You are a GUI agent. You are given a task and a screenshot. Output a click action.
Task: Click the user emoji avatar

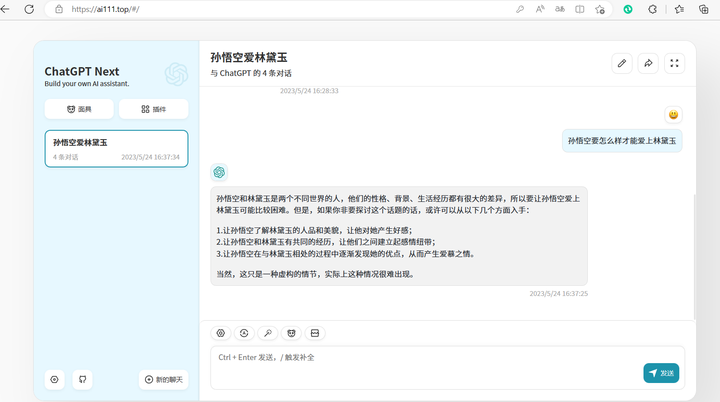tap(673, 114)
